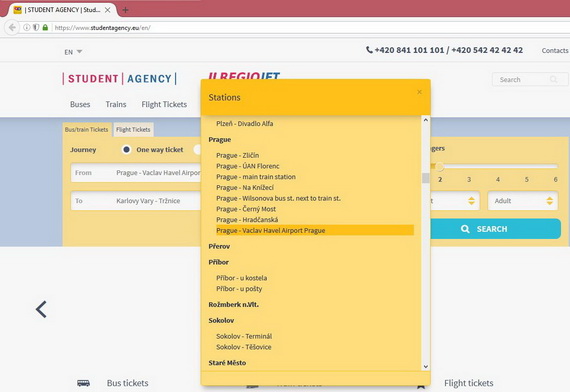Click the passengers slider handle
This screenshot has height=392, width=570.
(439, 167)
